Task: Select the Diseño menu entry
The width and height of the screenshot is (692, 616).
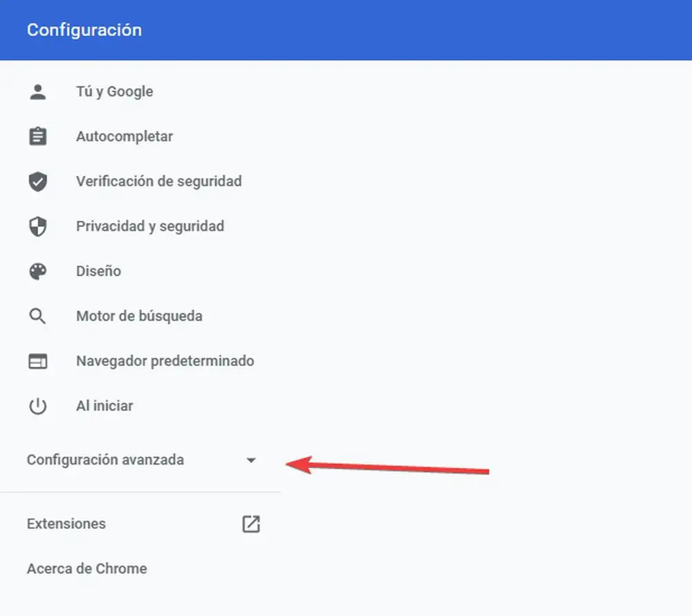Action: coord(98,271)
